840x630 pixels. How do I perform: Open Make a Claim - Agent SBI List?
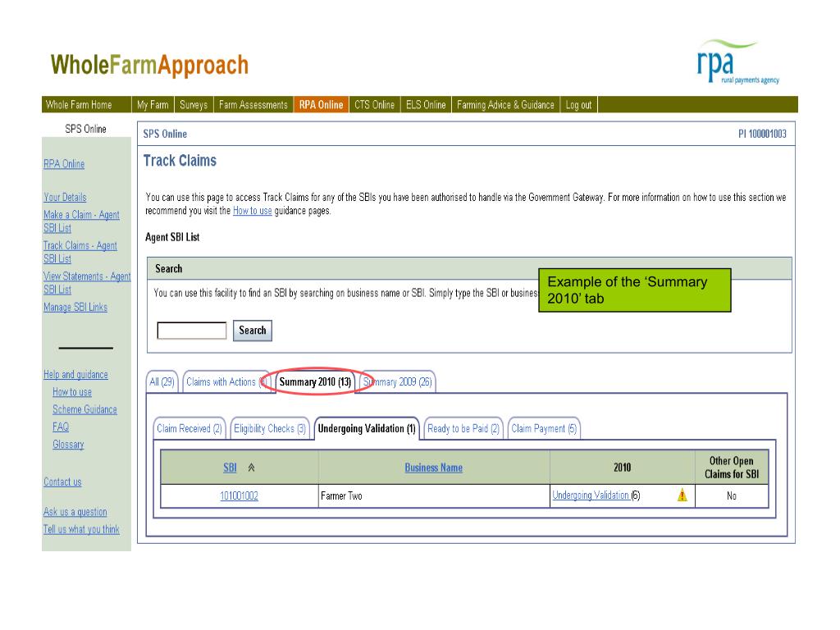(x=81, y=221)
